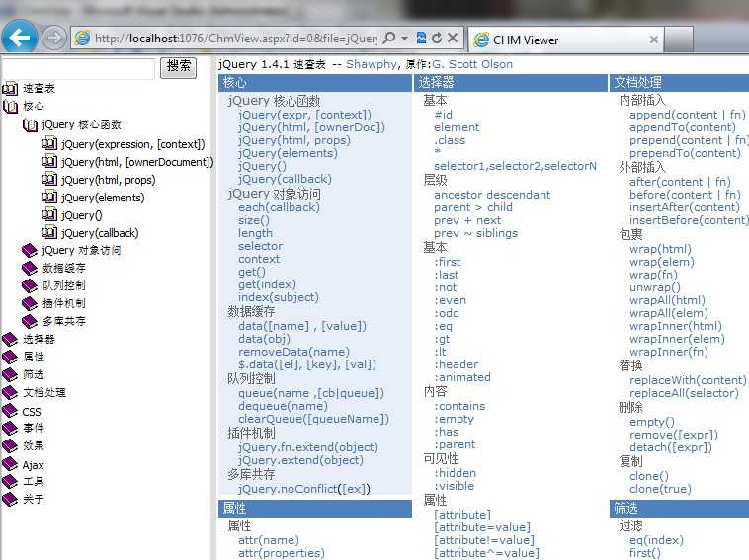
Task: Click page icon for jQuery(callback) tree item
Action: point(49,233)
